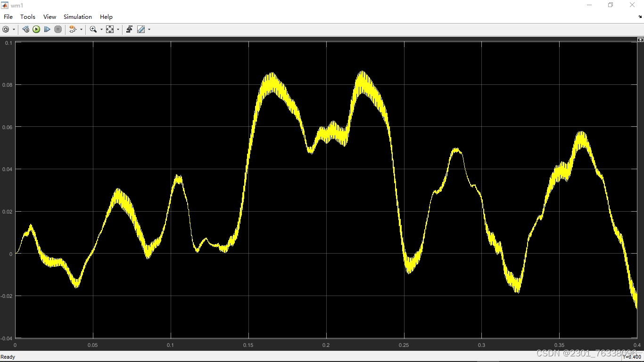644x362 pixels.
Task: Run the simulation with green play button
Action: click(x=36, y=29)
